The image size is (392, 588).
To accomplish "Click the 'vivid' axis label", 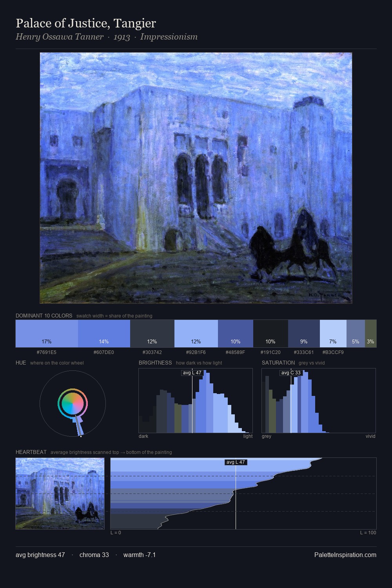I will pyautogui.click(x=370, y=436).
